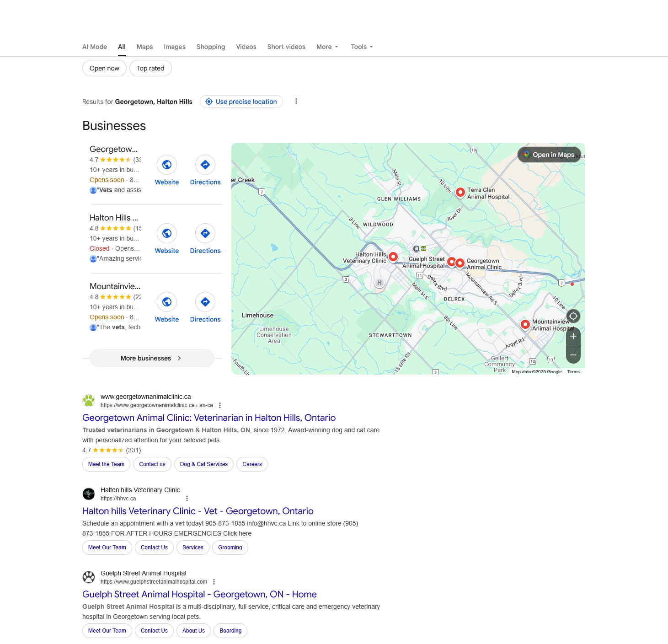Click the Mountainview Animal Hospital map pin
Image resolution: width=668 pixels, height=644 pixels.
tap(525, 324)
